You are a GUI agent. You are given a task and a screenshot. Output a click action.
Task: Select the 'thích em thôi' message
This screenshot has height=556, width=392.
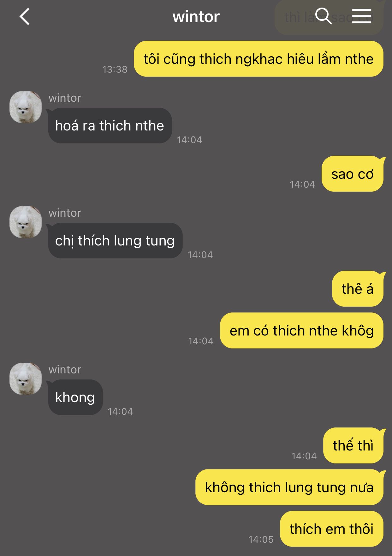(332, 529)
